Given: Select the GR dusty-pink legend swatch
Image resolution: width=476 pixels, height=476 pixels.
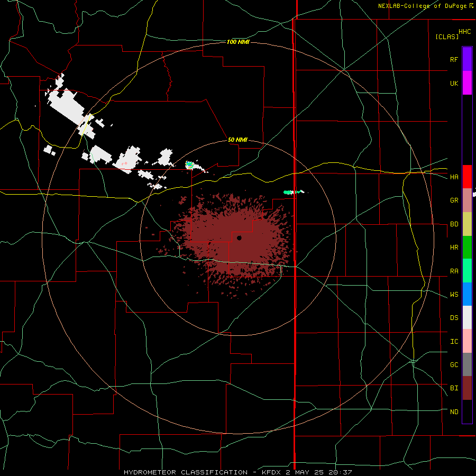Looking at the screenshot, I should pos(467,200).
